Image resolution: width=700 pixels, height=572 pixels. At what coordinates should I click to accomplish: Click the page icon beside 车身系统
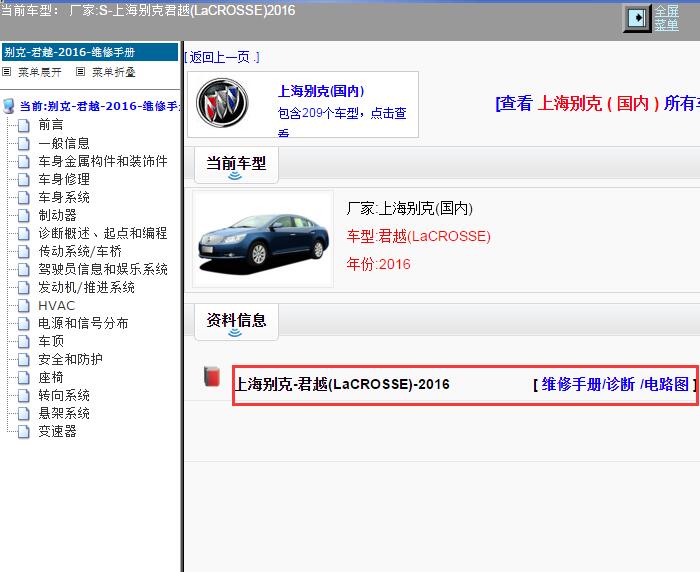[24, 198]
